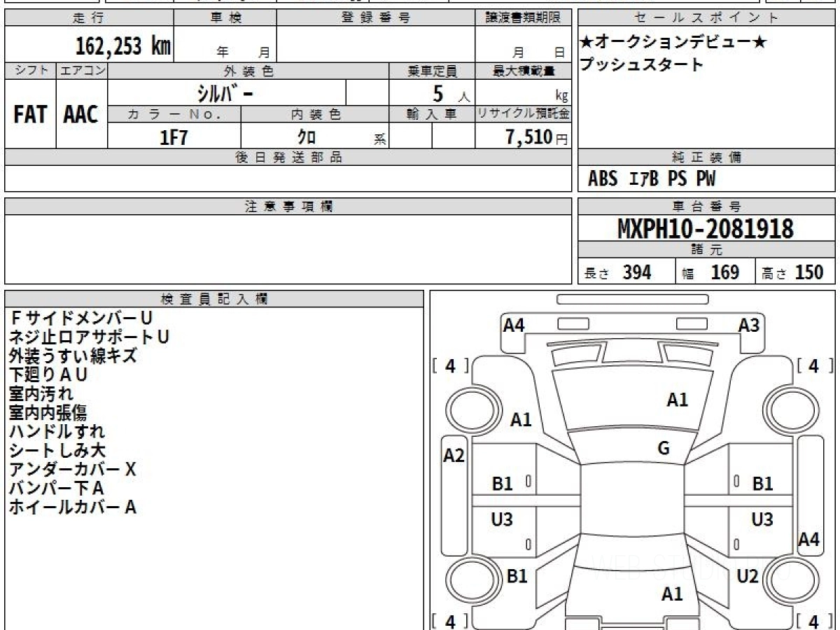The width and height of the screenshot is (840, 630).
Task: Click inspector note 外装うすい線キズ
Action: point(73,356)
